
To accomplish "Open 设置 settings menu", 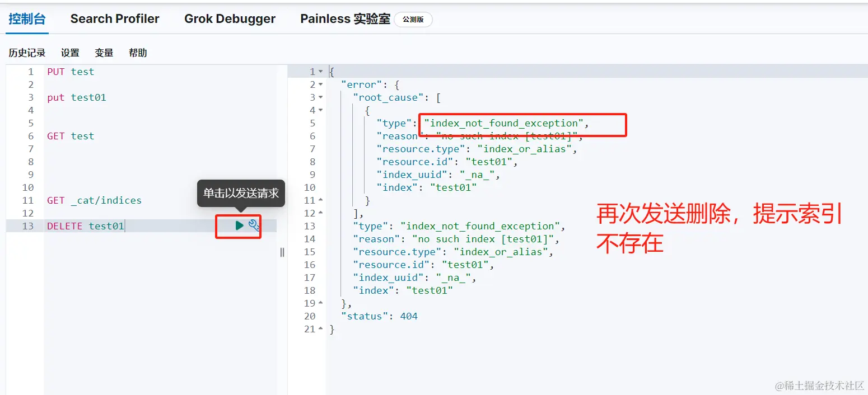I will tap(70, 53).
